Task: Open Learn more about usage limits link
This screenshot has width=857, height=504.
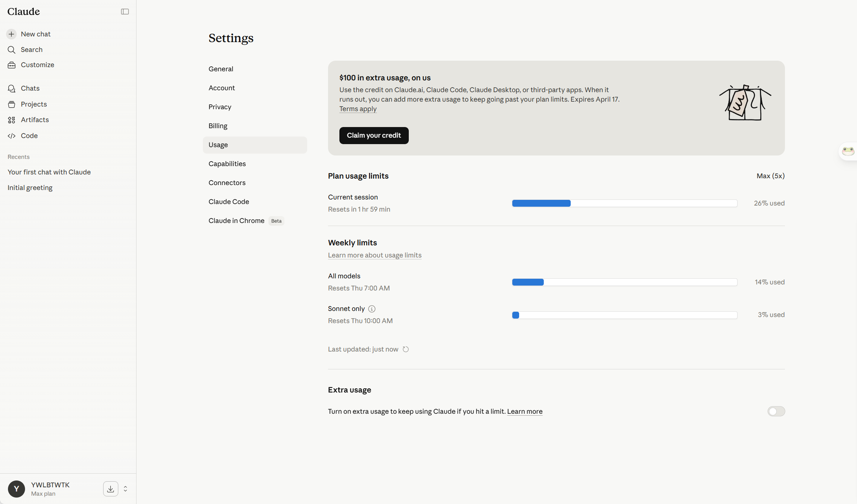Action: pyautogui.click(x=375, y=255)
